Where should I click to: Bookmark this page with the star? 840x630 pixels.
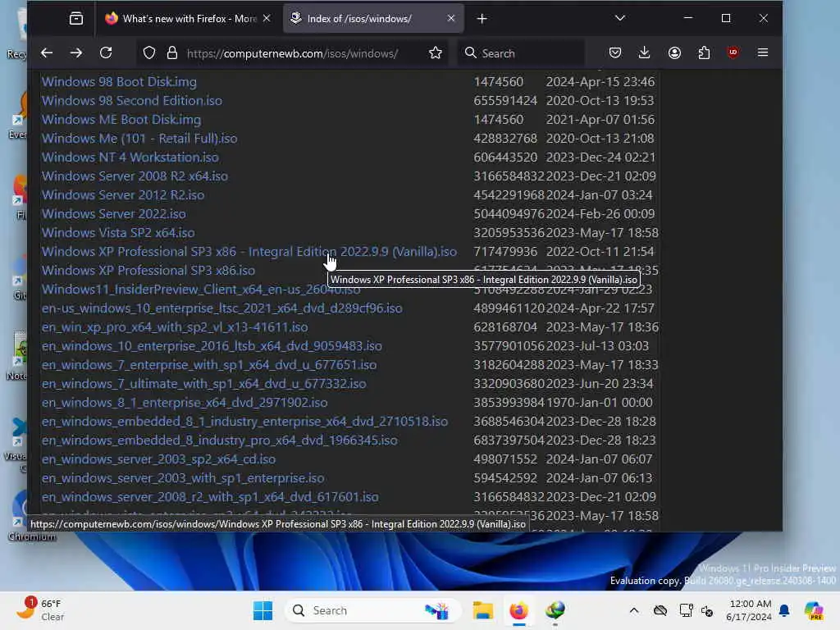pos(436,52)
